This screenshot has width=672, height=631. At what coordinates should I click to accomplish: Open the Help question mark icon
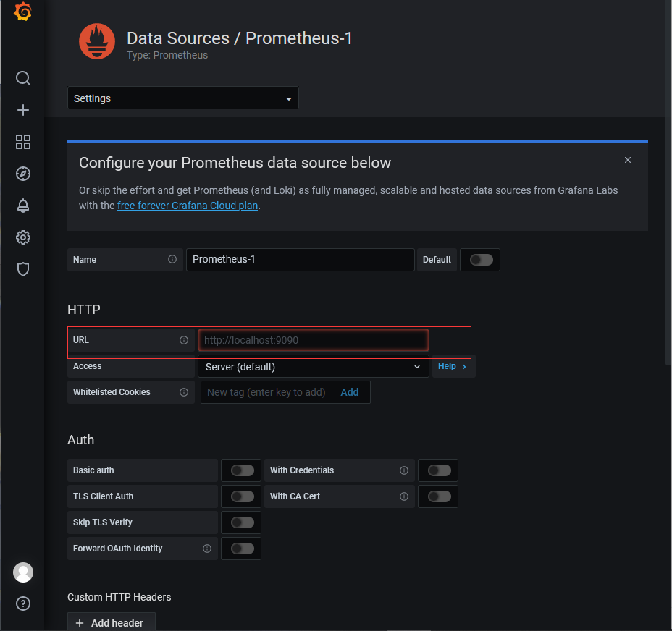(23, 604)
